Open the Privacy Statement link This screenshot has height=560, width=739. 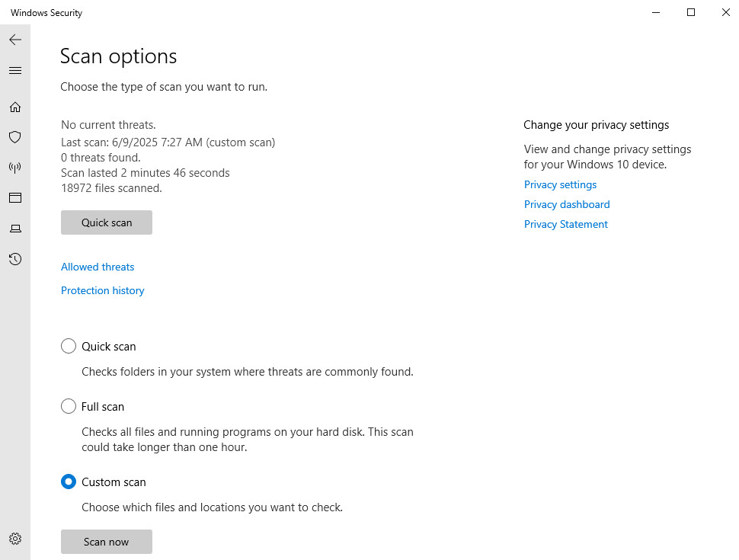[566, 224]
